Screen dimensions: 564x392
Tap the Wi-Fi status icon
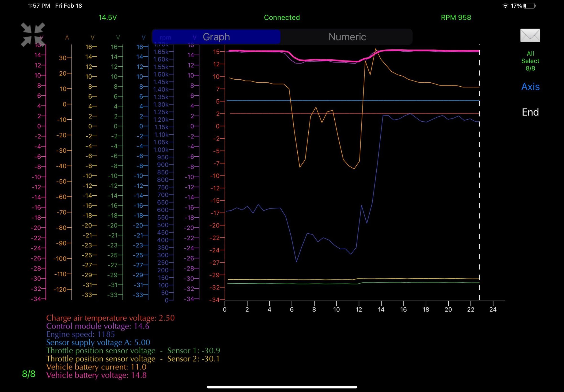[505, 6]
